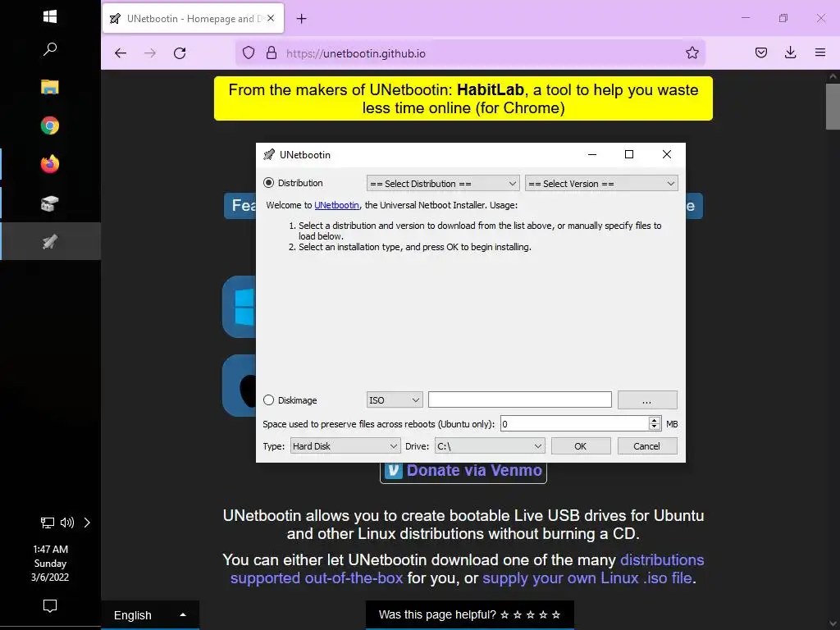
Task: Select the UNetbootin Homepage tab
Action: pyautogui.click(x=193, y=19)
